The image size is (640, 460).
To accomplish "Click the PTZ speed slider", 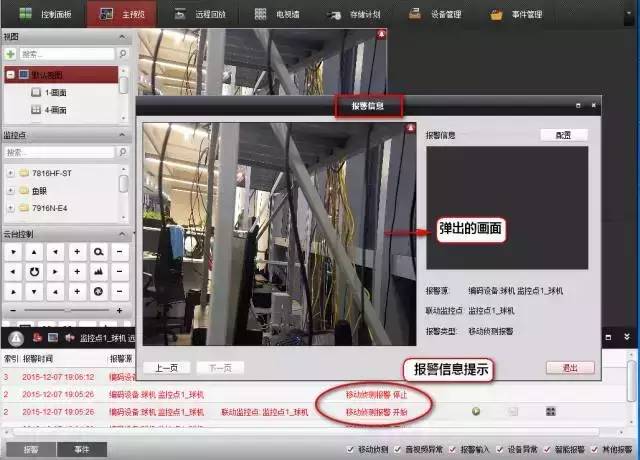I will click(x=66, y=309).
